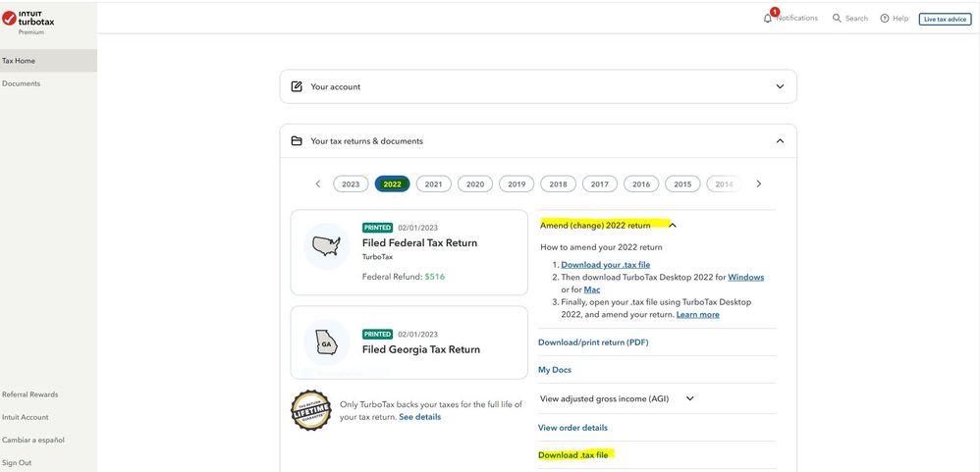The image size is (980, 472).
Task: Click the Learn more link
Action: (697, 315)
